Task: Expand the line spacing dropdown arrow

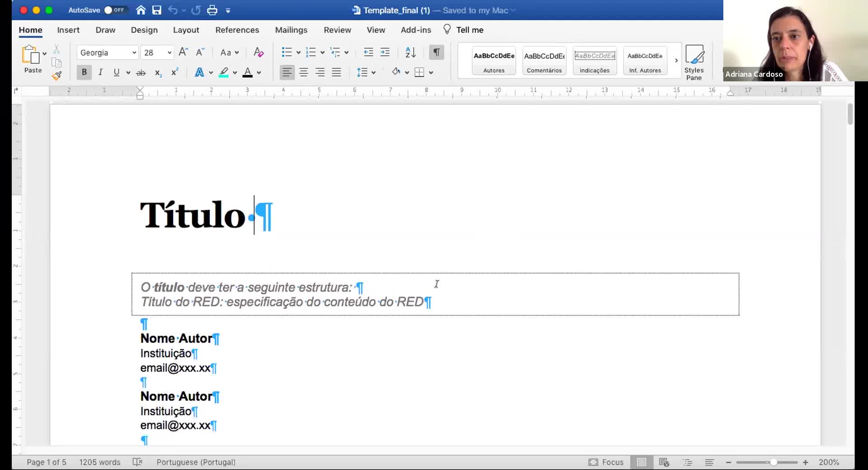Action: pyautogui.click(x=373, y=72)
